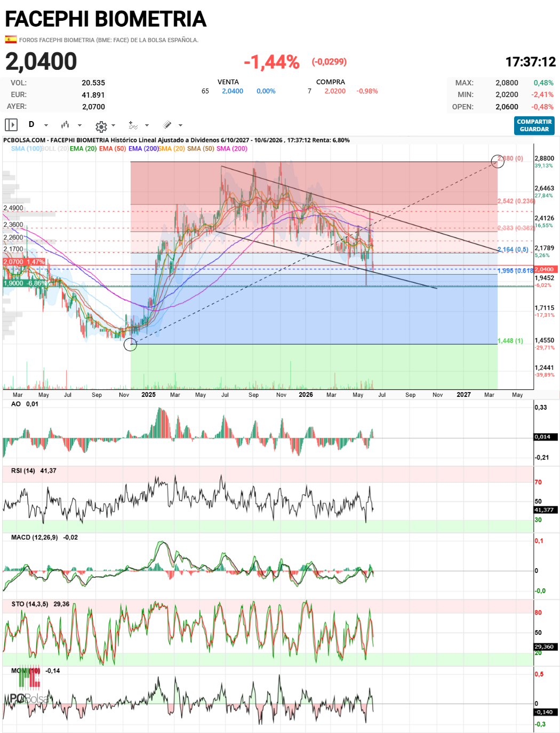Viewport: 560px width, 733px height.
Task: Click the MACD (12,26,9) indicator title
Action: 44,538
